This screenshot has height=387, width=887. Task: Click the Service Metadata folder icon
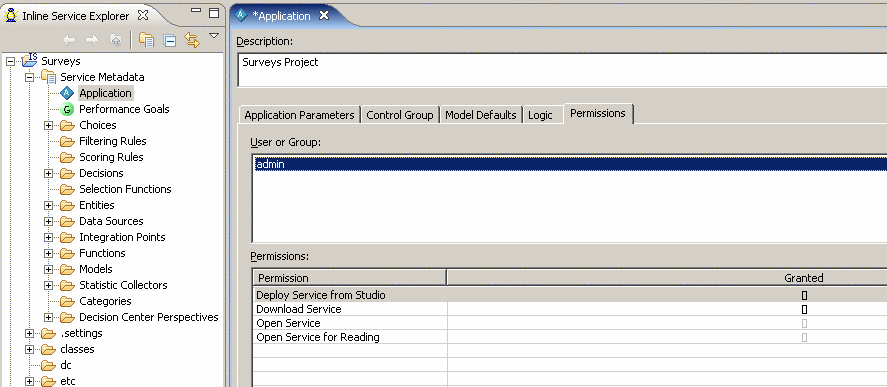point(48,77)
